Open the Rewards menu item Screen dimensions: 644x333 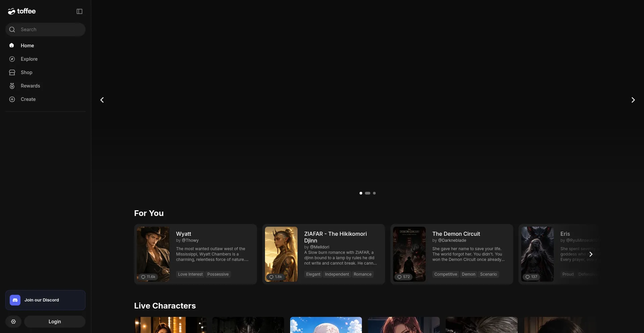45,86
